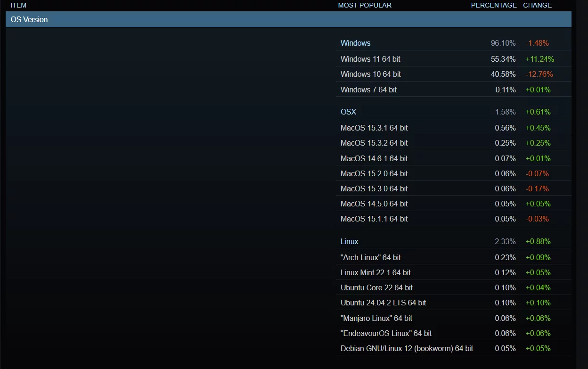Click the +0.88% Linux change value
588x369 pixels.
(538, 241)
